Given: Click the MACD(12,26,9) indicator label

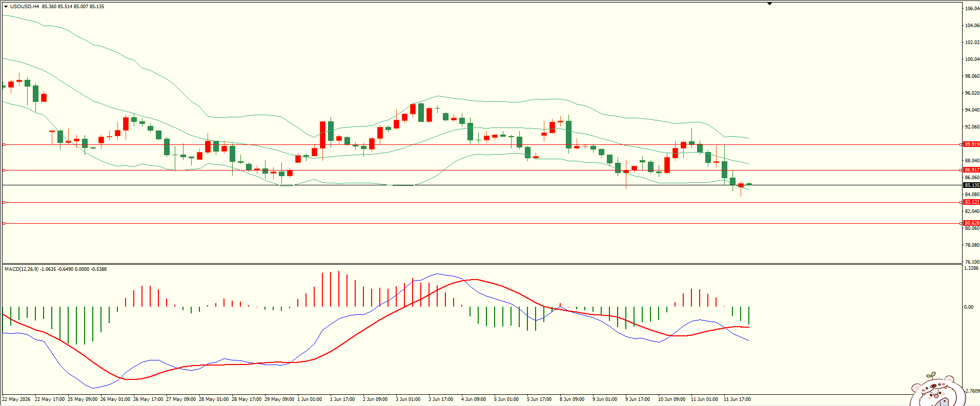Looking at the screenshot, I should (21, 269).
